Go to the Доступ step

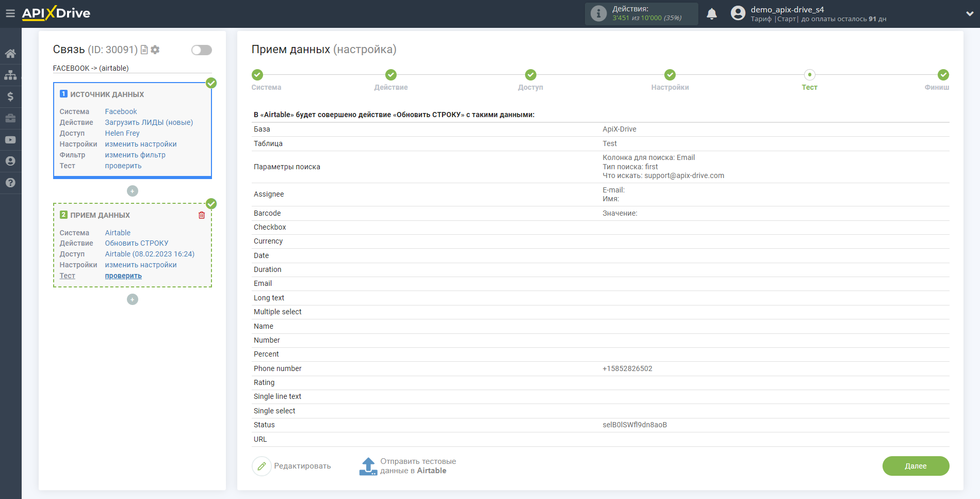point(531,75)
